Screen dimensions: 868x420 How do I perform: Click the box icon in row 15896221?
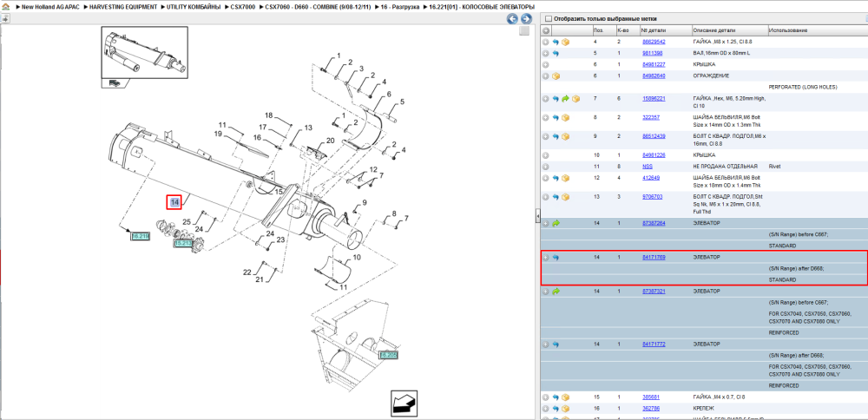[x=575, y=99]
